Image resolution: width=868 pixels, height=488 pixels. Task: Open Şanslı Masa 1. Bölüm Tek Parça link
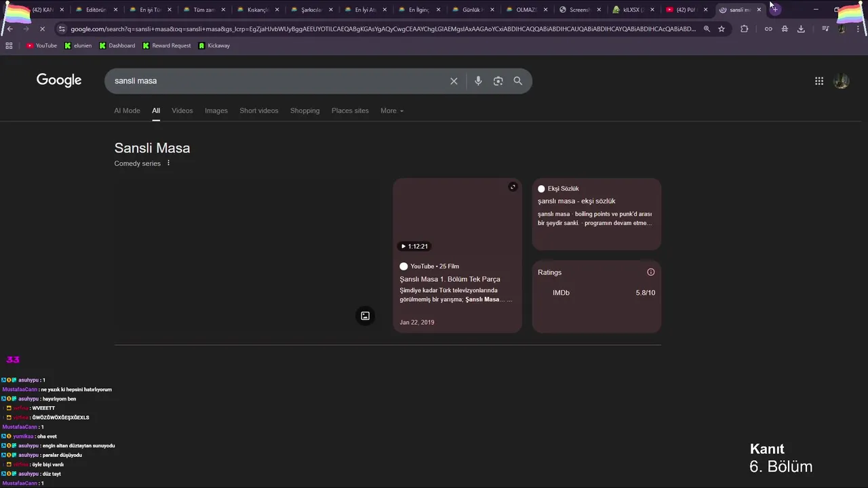point(450,279)
